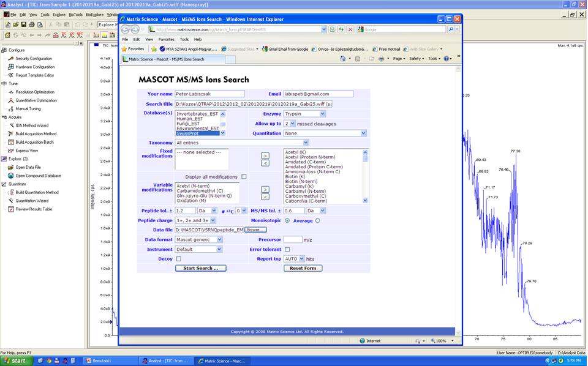Open the Enzyme dropdown showing Trypsin
Screen dimensions: 588x366
pyautogui.click(x=304, y=113)
